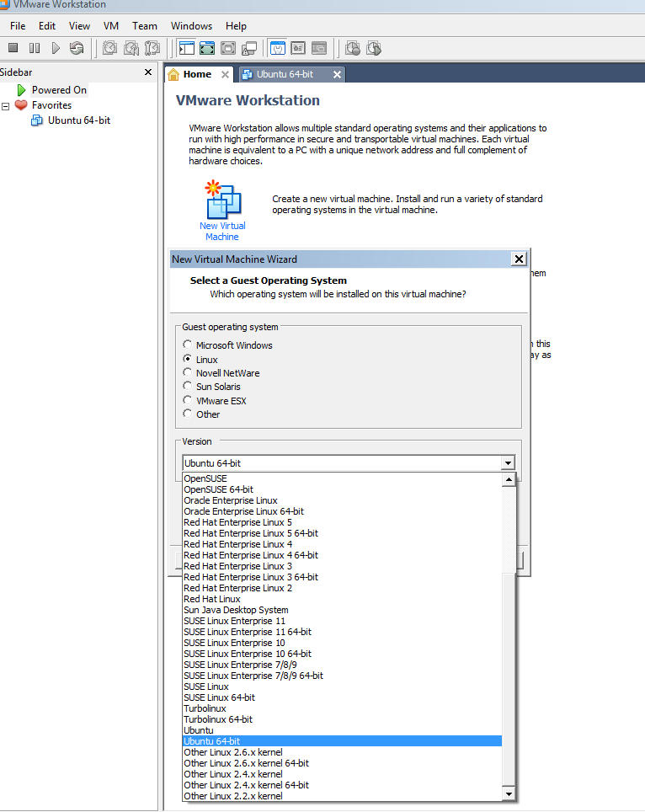Click the Power On play icon in toolbar

click(56, 48)
